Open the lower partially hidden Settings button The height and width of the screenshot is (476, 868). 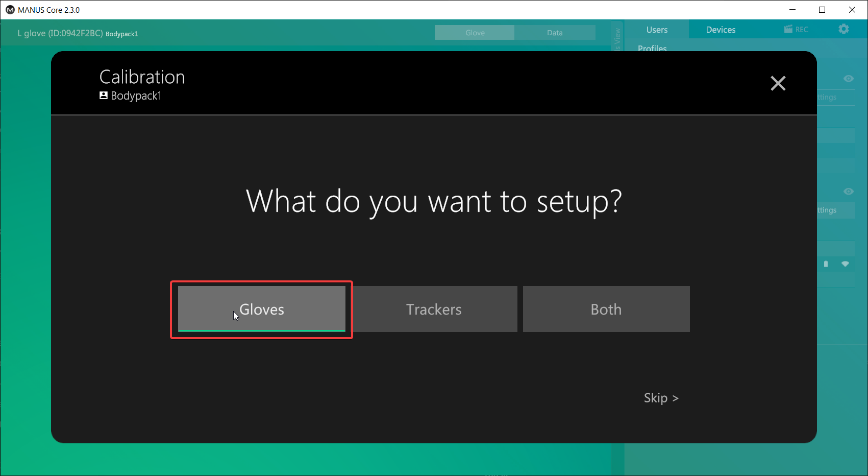(835, 210)
